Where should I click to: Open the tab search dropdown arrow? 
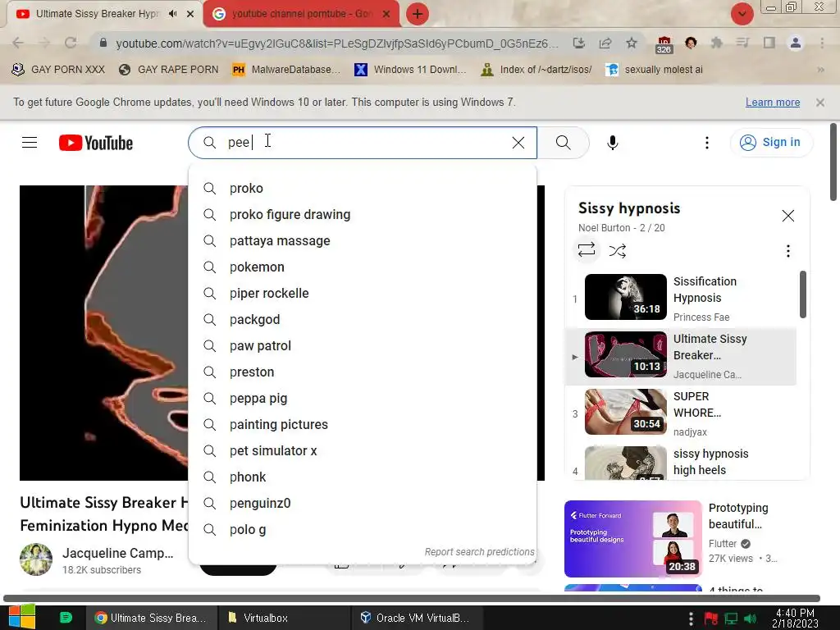pyautogui.click(x=742, y=14)
